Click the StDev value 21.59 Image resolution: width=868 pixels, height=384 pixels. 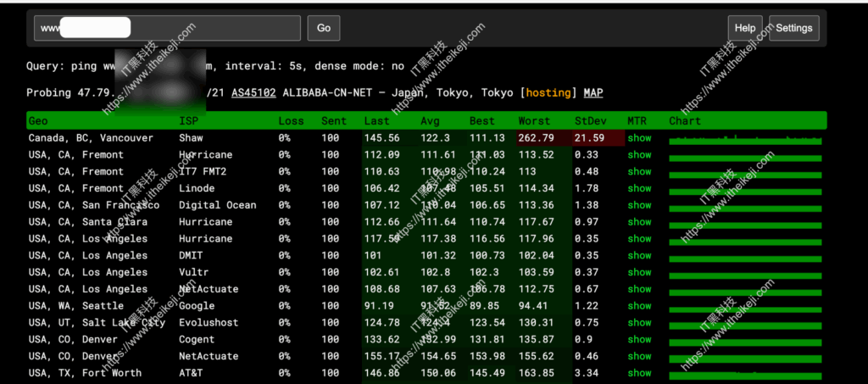(590, 138)
